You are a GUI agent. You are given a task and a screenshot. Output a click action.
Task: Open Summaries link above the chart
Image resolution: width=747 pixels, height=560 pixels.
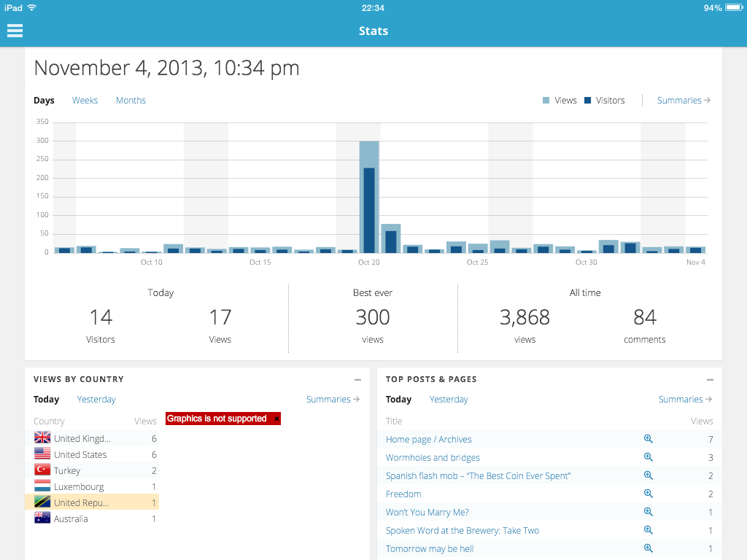coord(684,101)
